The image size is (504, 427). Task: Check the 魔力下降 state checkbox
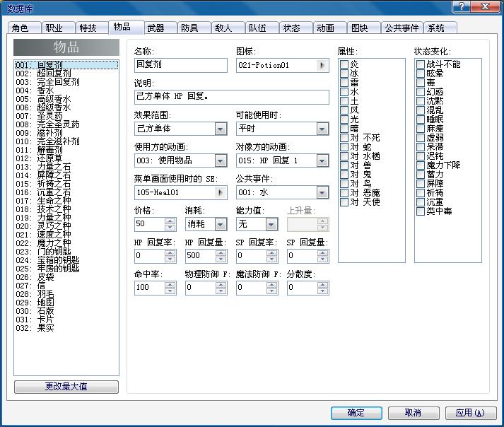421,165
